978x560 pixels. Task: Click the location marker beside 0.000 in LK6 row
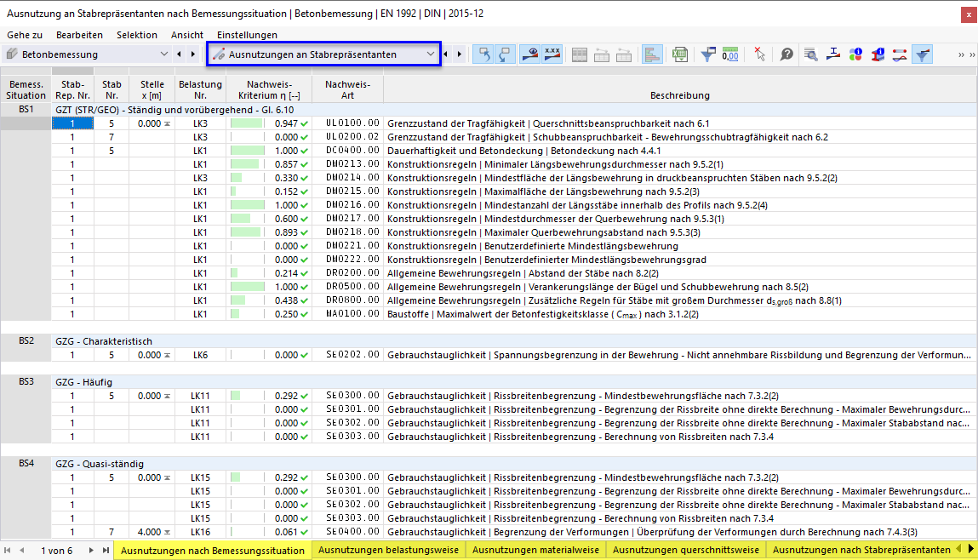click(x=167, y=355)
